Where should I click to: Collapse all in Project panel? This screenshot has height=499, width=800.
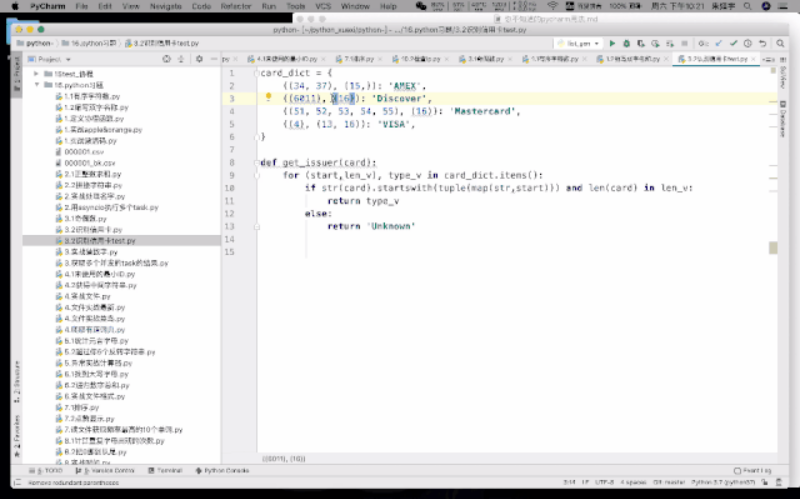181,59
